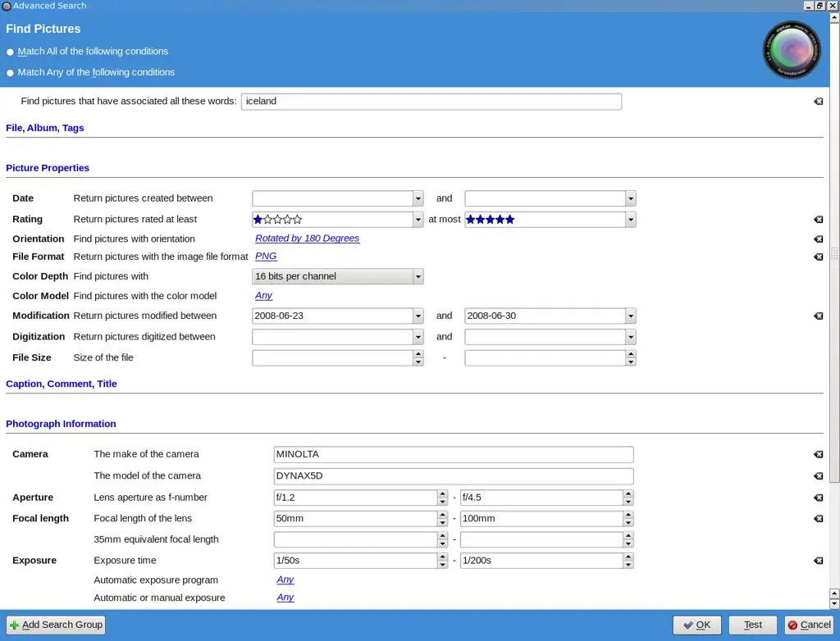Image resolution: width=840 pixels, height=641 pixels.
Task: Open the Color Depth 16 bits per channel dropdown
Action: [x=418, y=277]
